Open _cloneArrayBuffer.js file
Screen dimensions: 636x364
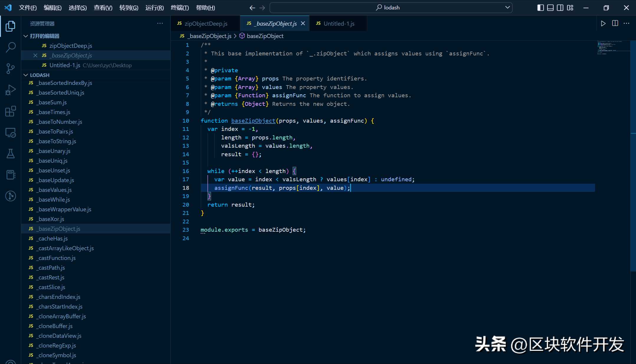click(x=96, y=316)
